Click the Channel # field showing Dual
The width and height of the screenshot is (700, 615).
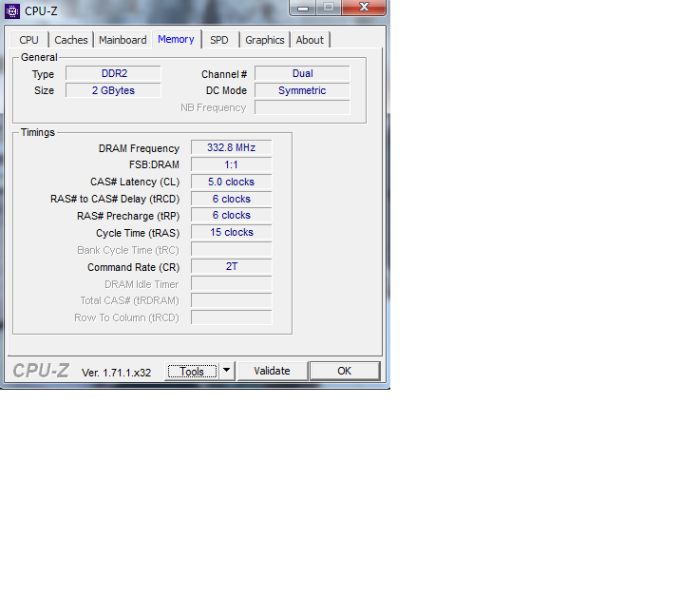click(302, 74)
